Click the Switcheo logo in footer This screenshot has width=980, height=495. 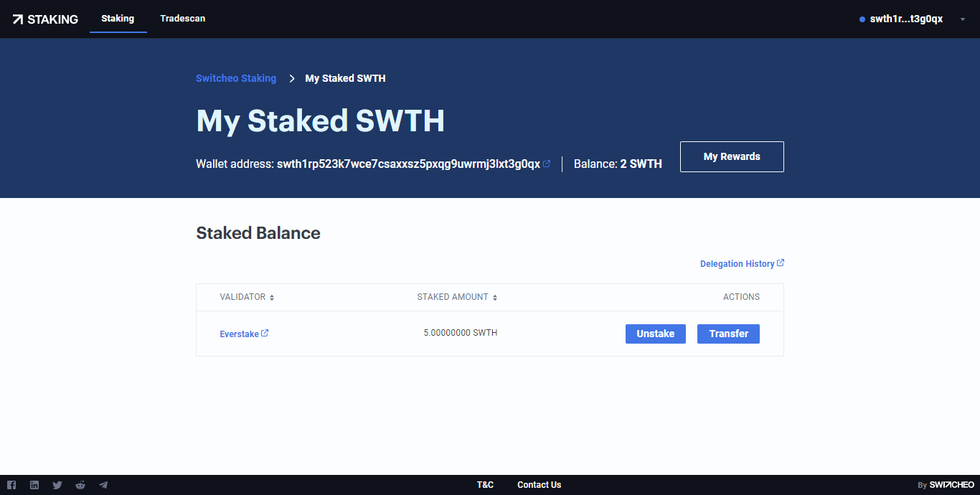click(952, 485)
